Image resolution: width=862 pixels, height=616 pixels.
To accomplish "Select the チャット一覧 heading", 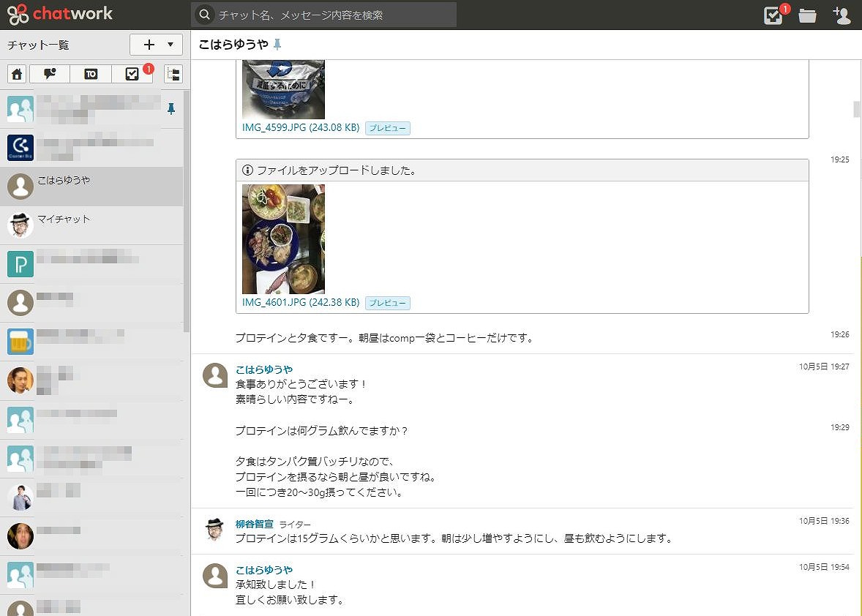I will [x=39, y=45].
